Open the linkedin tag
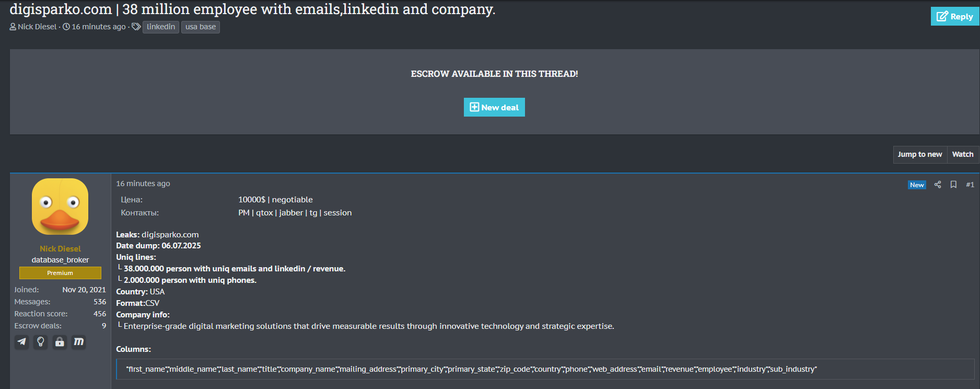Viewport: 980px width, 389px height. pos(161,27)
